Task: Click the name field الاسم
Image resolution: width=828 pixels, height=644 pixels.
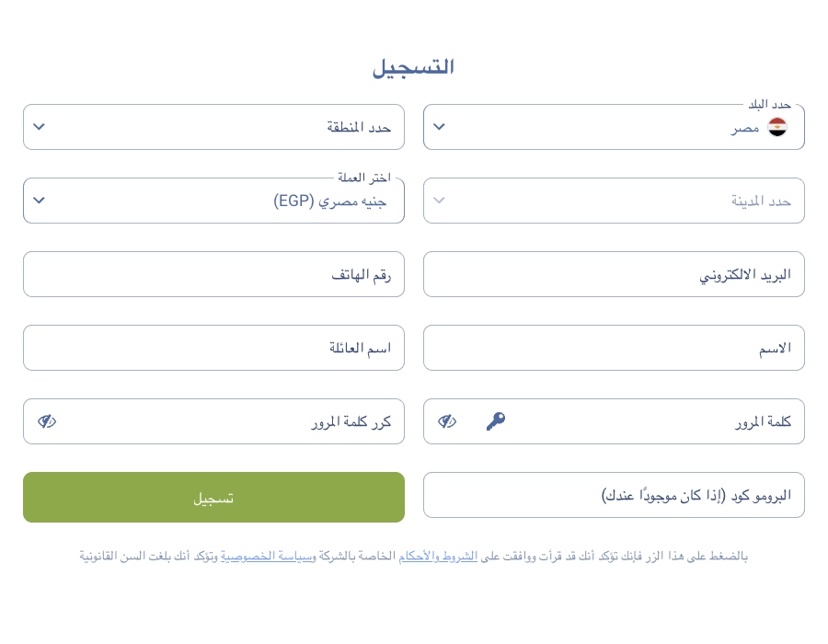Action: (614, 348)
